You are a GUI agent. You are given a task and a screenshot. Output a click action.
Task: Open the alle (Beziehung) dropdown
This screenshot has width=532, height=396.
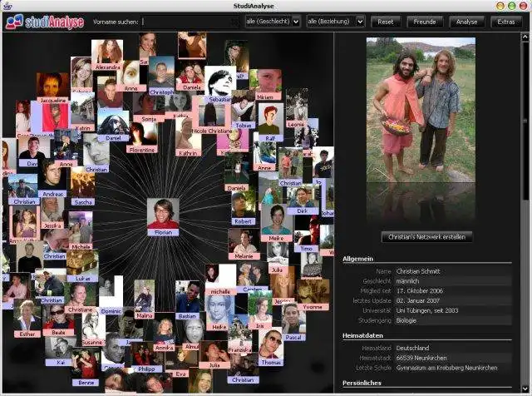(x=336, y=22)
